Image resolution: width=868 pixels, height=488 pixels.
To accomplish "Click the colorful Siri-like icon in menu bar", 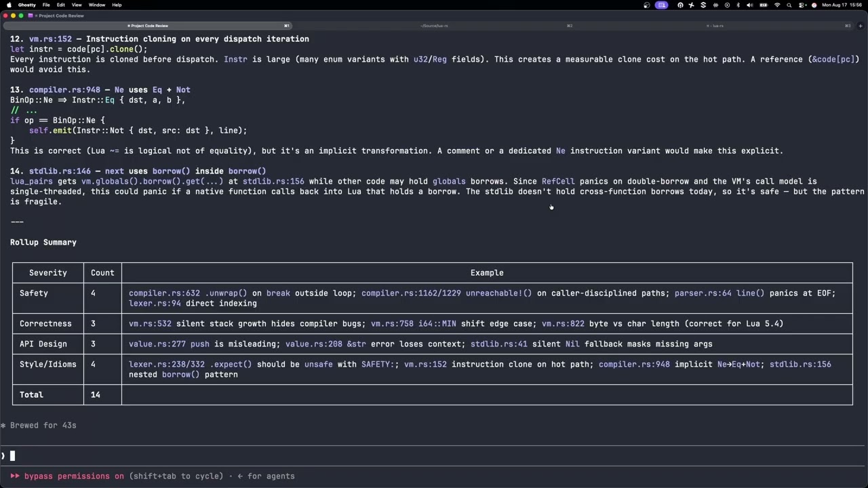I will click(x=814, y=5).
